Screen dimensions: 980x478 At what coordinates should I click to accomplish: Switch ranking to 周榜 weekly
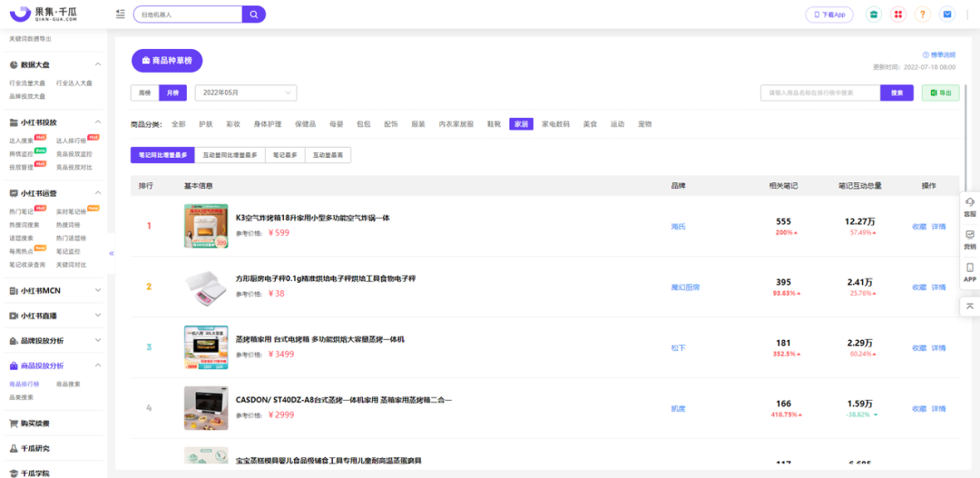(x=144, y=93)
